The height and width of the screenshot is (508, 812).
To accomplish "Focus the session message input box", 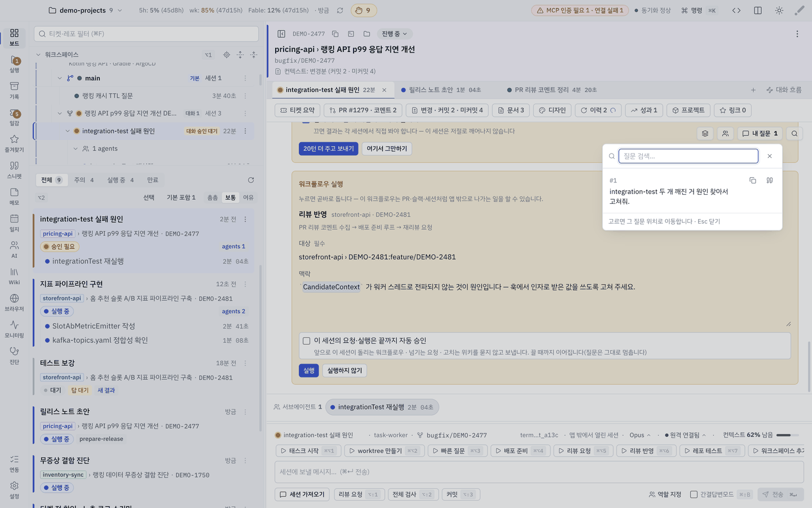I will pos(539,472).
